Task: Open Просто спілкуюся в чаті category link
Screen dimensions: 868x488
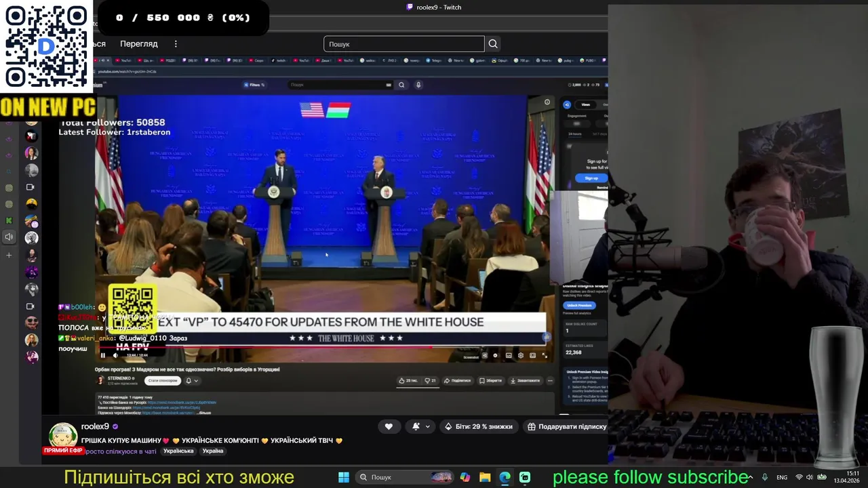Action: 119,451
